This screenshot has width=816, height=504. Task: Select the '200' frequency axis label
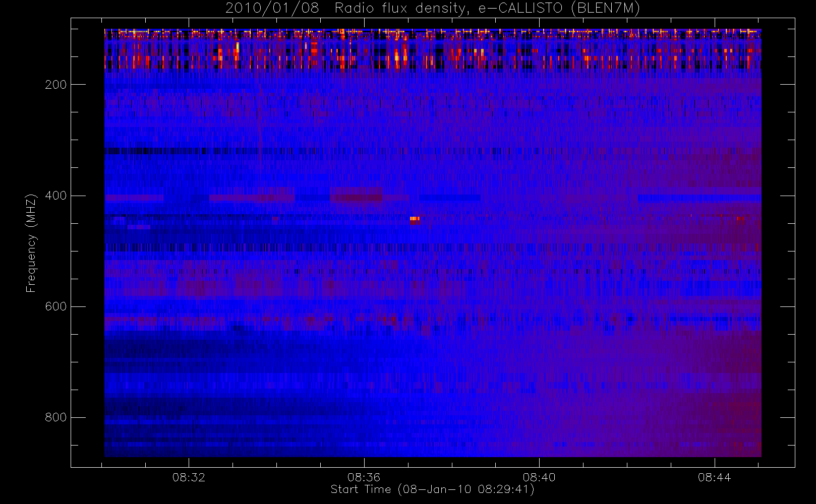pyautogui.click(x=56, y=85)
